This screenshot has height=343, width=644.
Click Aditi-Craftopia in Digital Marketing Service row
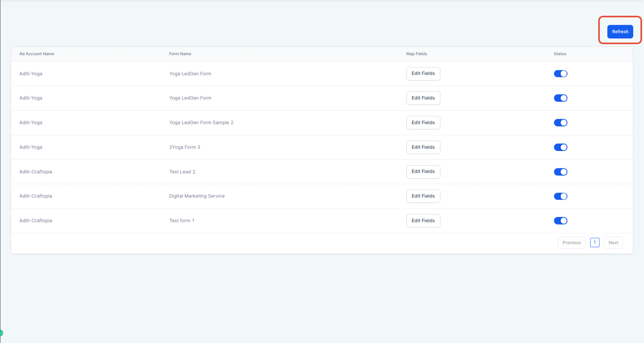pyautogui.click(x=36, y=196)
